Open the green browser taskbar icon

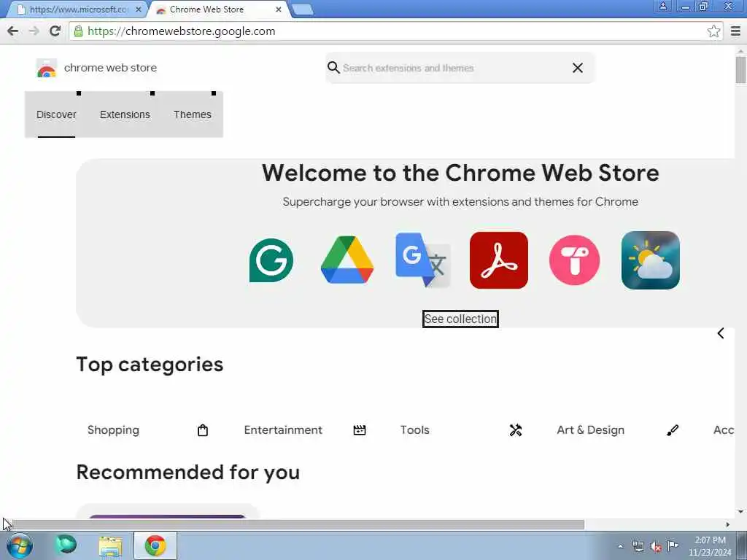(x=66, y=545)
